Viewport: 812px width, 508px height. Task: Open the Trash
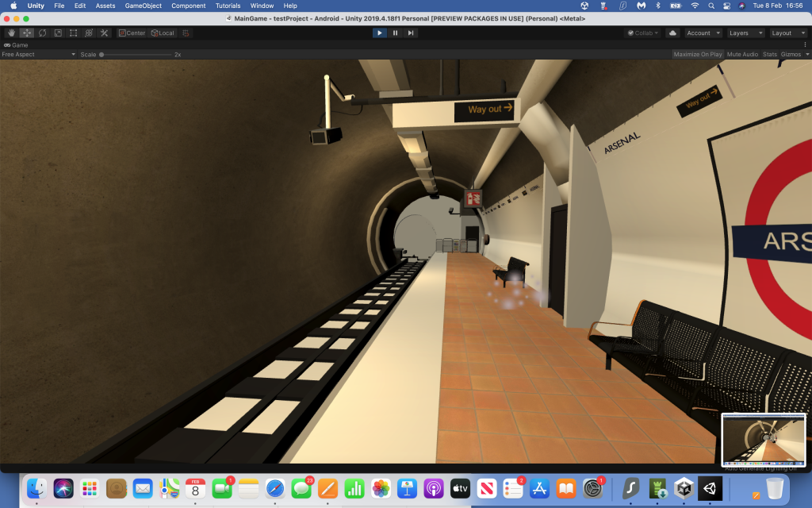775,488
